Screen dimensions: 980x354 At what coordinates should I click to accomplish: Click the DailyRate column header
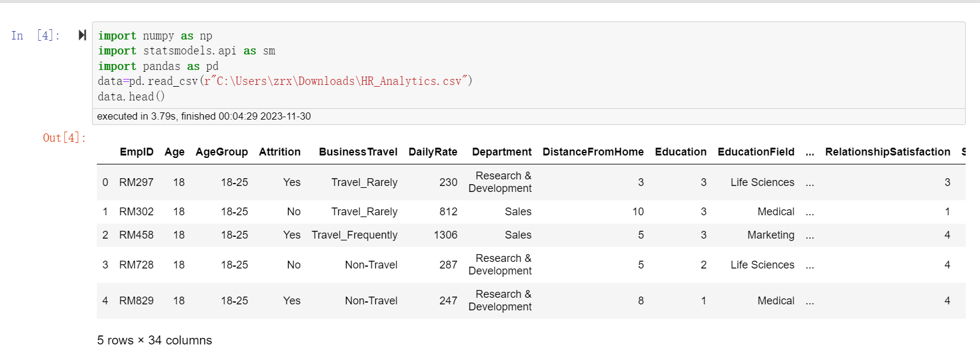[x=433, y=152]
